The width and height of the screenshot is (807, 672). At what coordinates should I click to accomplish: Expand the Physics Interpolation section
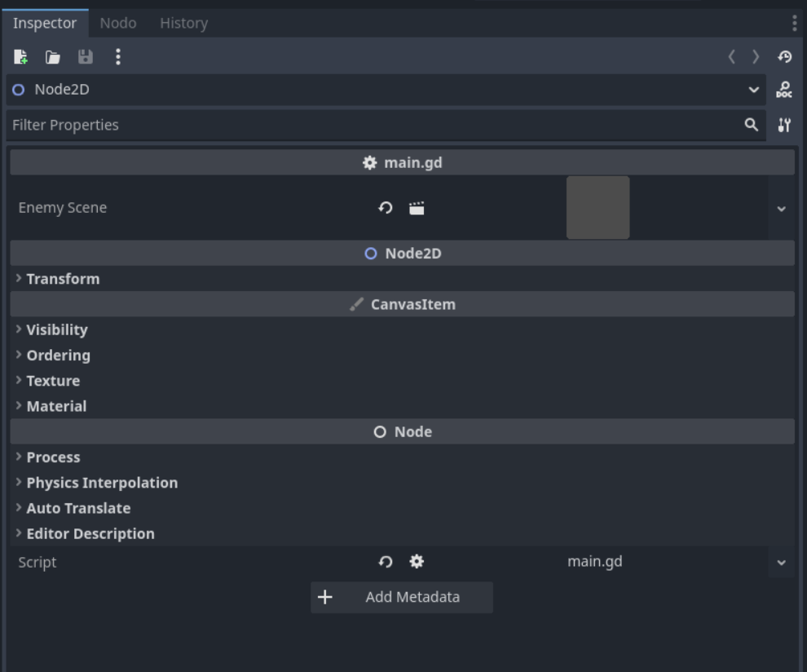(x=102, y=483)
